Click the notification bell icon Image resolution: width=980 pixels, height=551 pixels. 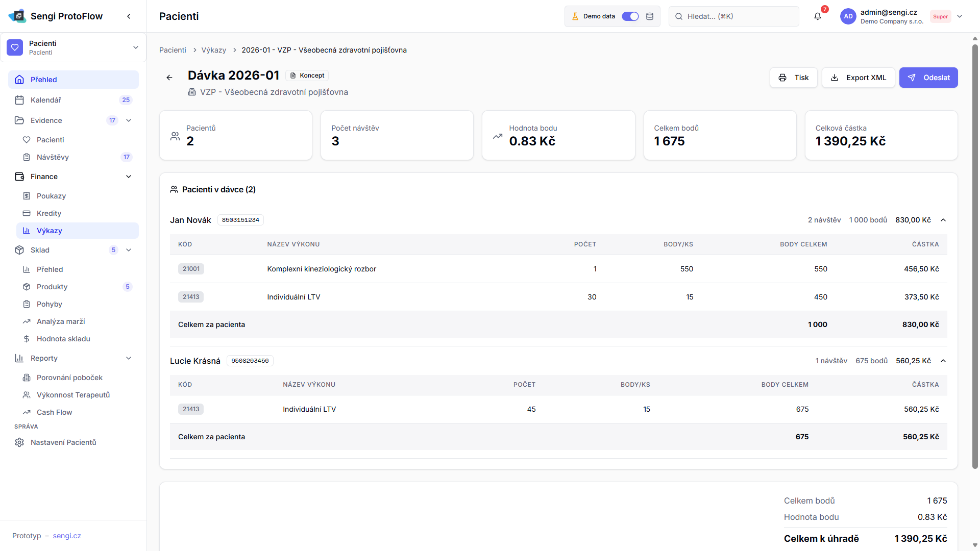817,16
